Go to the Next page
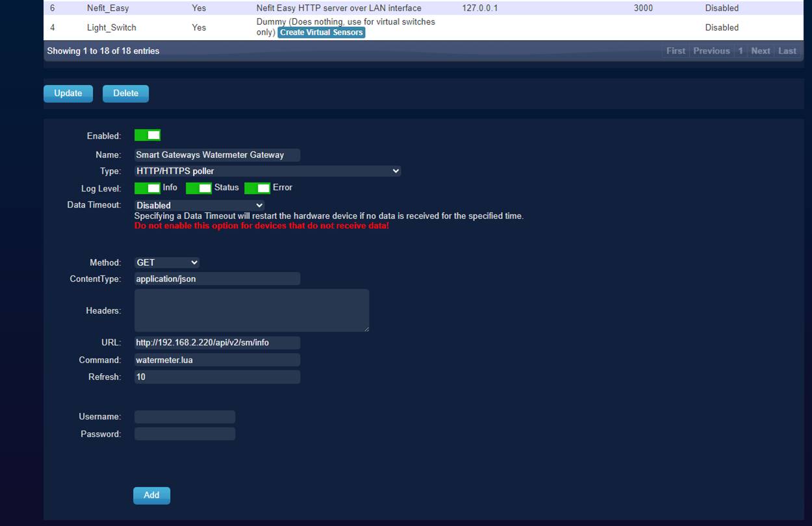This screenshot has width=812, height=526. pos(760,51)
